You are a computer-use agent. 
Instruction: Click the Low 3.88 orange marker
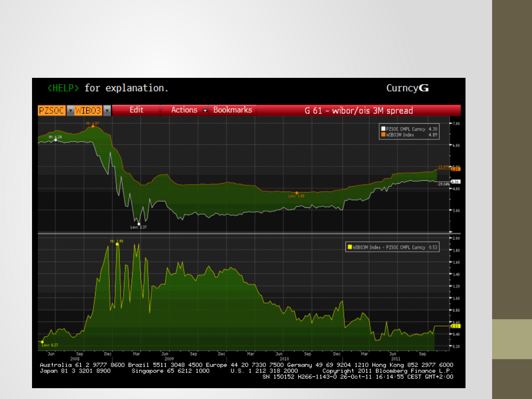tap(297, 193)
